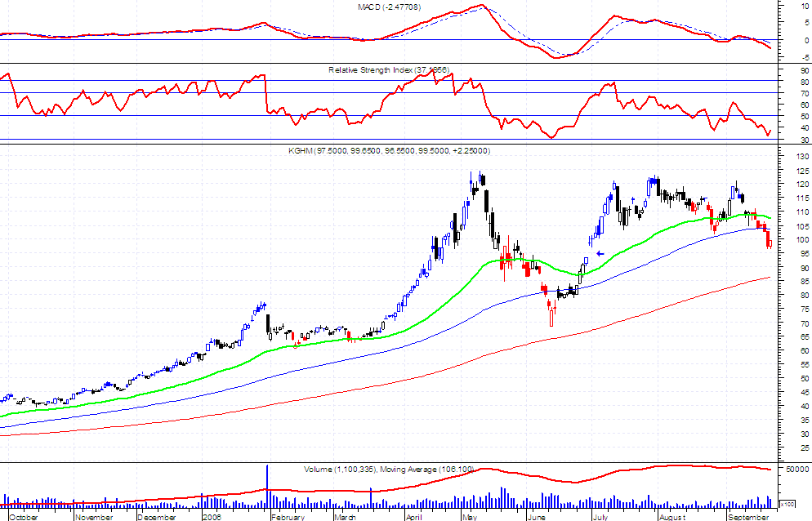The image size is (812, 521).
Task: Click the November label on the time axis
Action: [x=94, y=517]
